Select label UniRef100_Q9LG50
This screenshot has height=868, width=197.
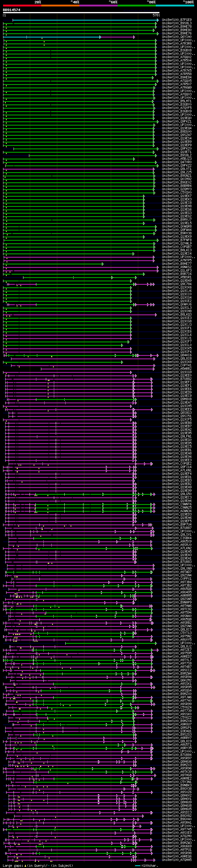[177, 494]
